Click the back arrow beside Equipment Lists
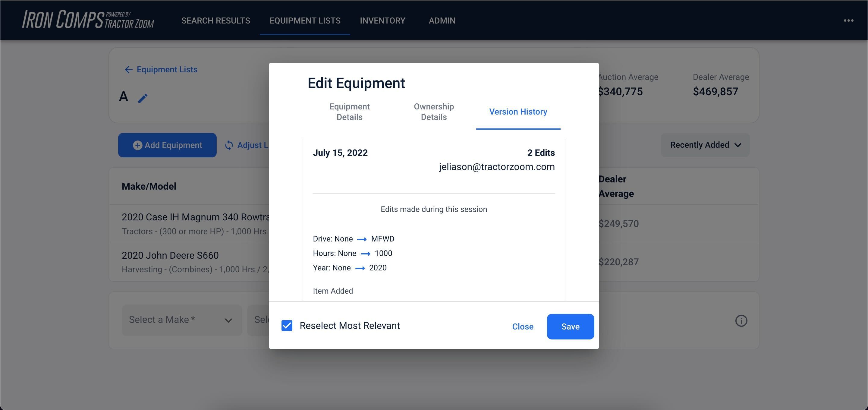The width and height of the screenshot is (868, 410). point(128,70)
